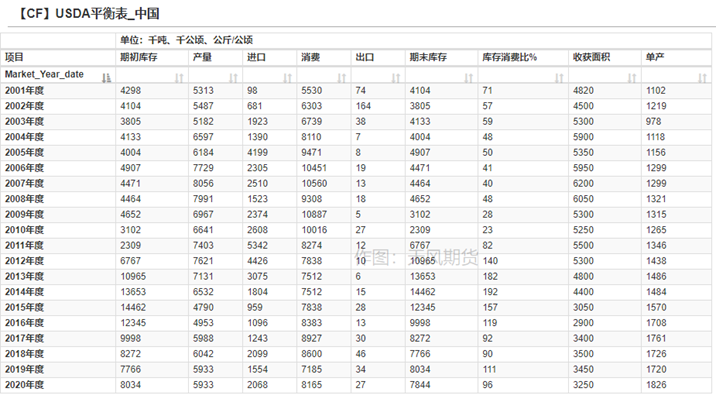Click 2011年度 import value 5342
The width and height of the screenshot is (716, 402).
258,245
